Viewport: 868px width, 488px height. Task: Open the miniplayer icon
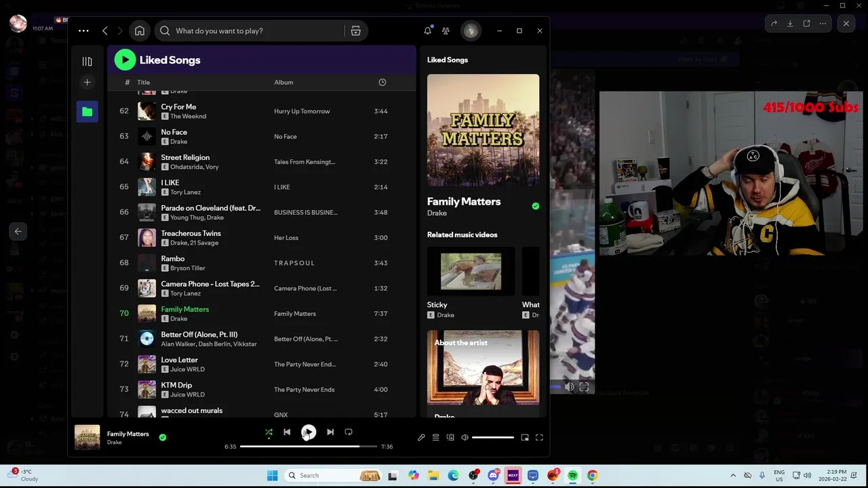pos(525,437)
